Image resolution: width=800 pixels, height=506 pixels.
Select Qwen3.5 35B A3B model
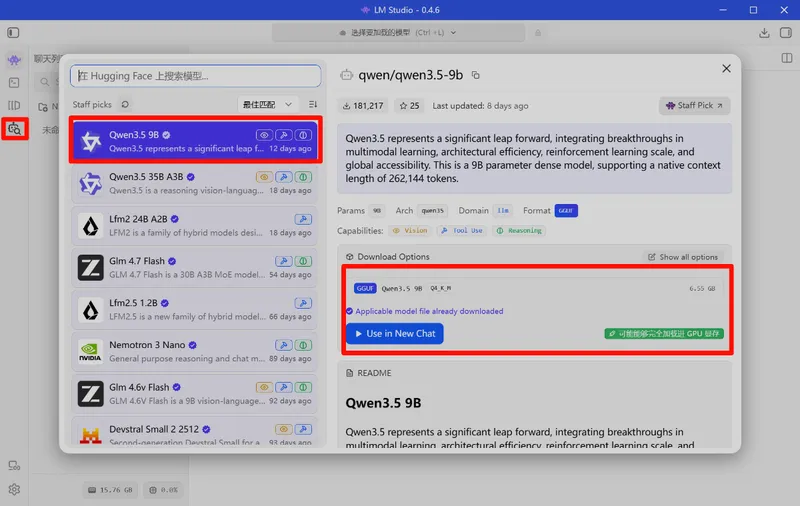coord(194,183)
